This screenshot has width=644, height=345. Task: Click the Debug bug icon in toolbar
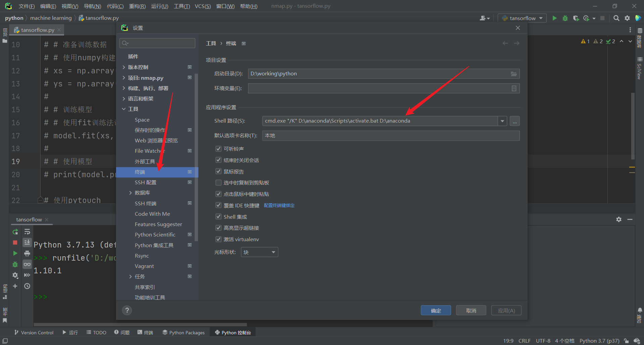coord(565,18)
